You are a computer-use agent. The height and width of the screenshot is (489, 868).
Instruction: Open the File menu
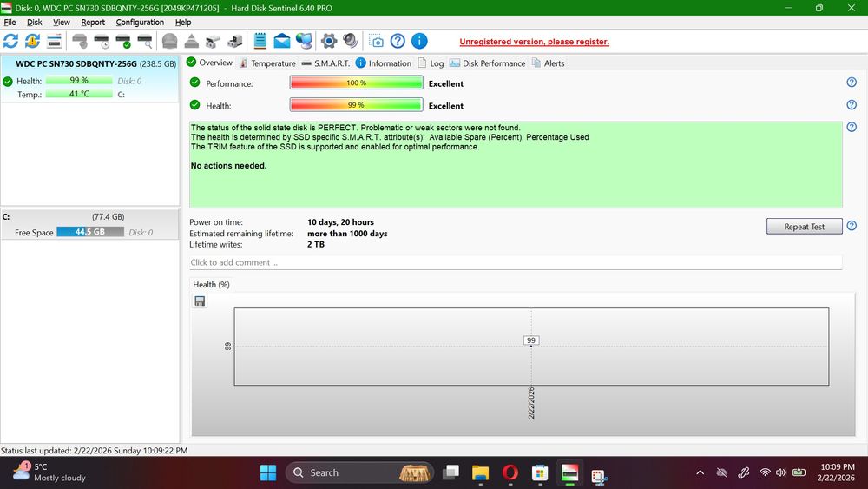coord(10,23)
